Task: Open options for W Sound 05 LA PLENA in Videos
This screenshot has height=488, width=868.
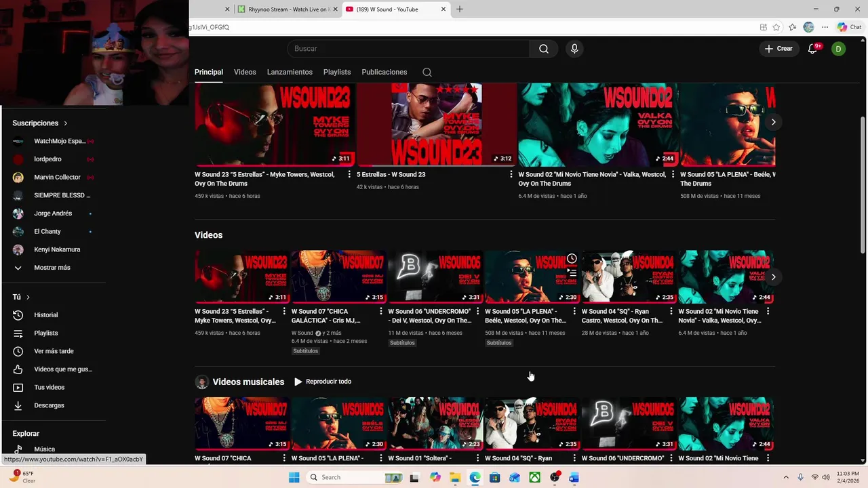Action: coord(574,312)
